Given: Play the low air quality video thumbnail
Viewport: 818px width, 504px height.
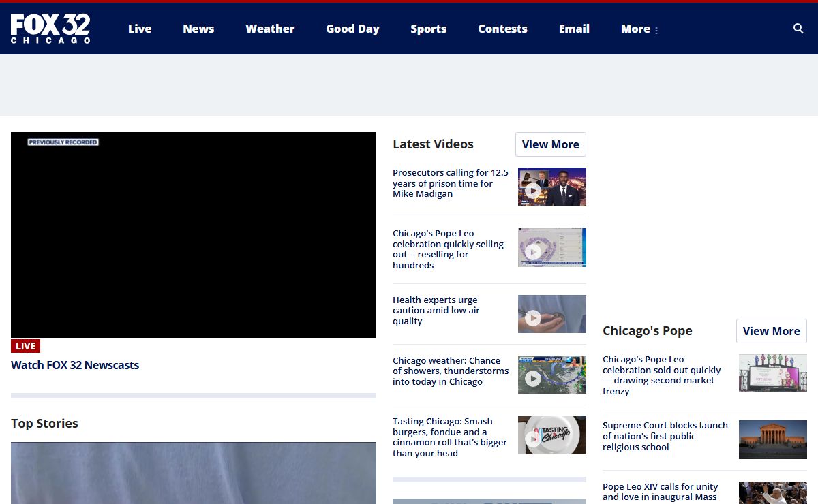Looking at the screenshot, I should (552, 314).
